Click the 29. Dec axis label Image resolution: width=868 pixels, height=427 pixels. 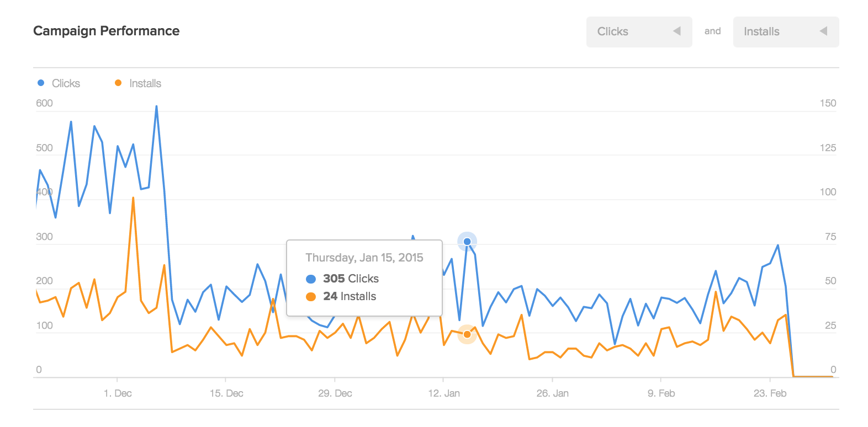pyautogui.click(x=335, y=393)
